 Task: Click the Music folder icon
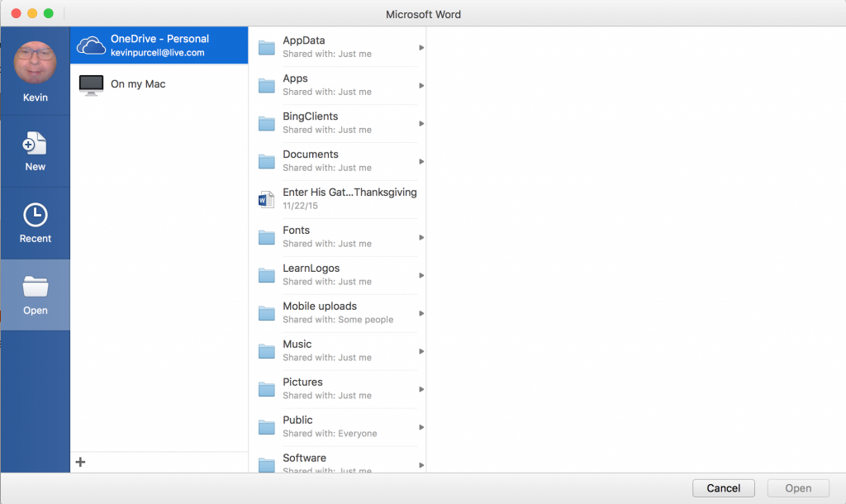(x=267, y=351)
